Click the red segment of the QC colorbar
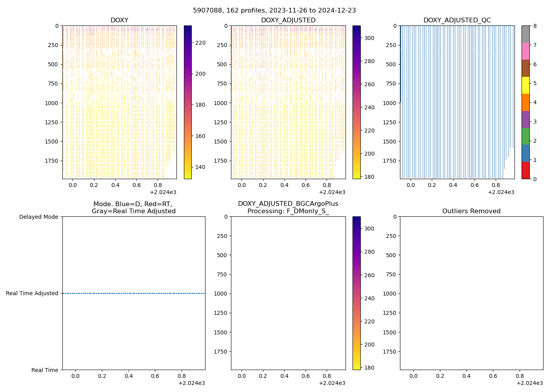 (525, 171)
